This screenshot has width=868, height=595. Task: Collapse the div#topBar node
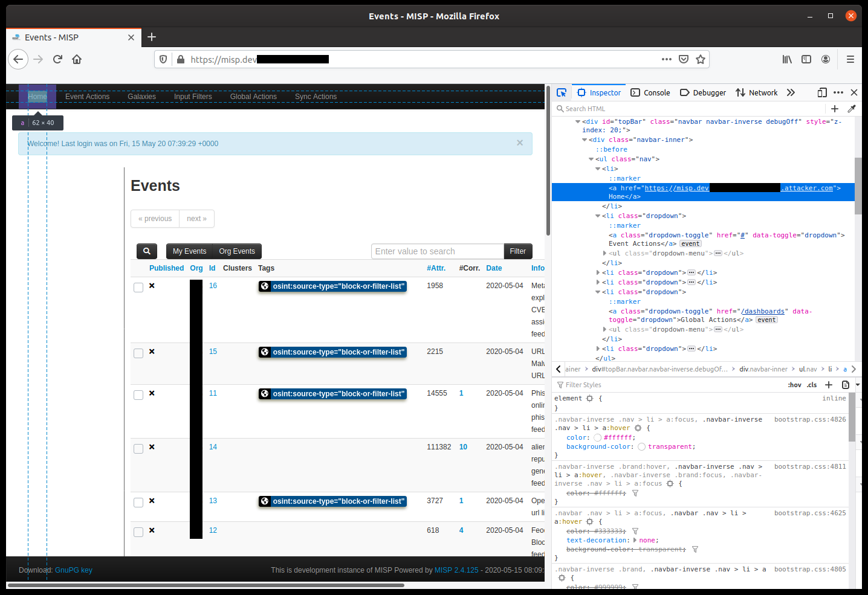(578, 121)
